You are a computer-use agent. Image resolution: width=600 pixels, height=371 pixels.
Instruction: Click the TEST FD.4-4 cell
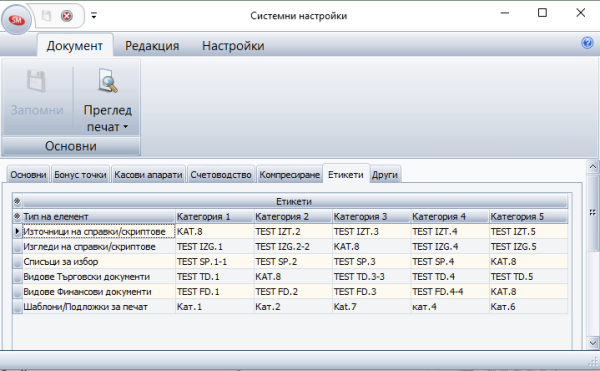[x=450, y=291]
